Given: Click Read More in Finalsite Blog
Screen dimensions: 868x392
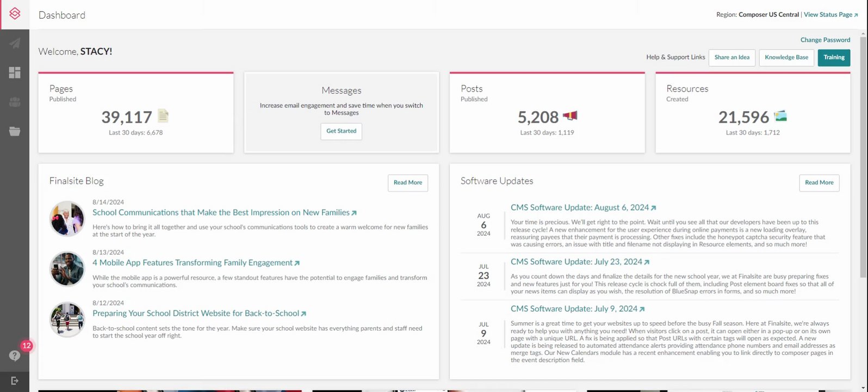Looking at the screenshot, I should 407,183.
